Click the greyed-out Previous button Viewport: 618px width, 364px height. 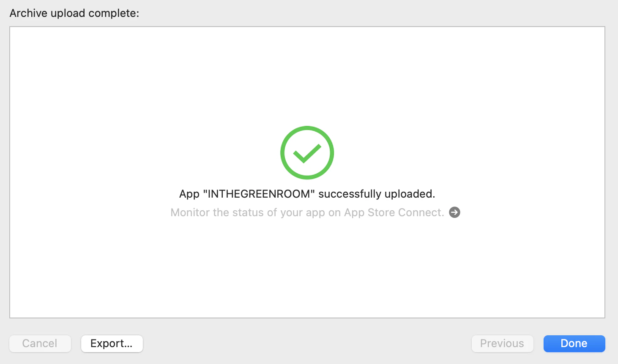502,344
